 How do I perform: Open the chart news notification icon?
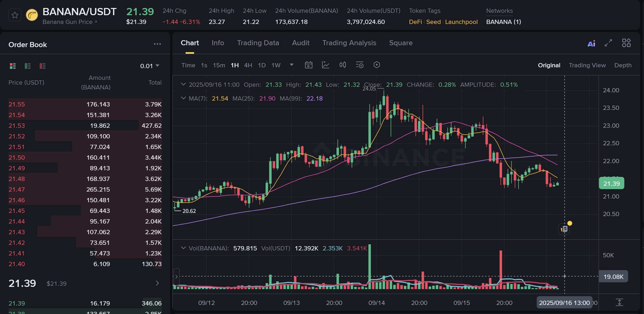[564, 229]
